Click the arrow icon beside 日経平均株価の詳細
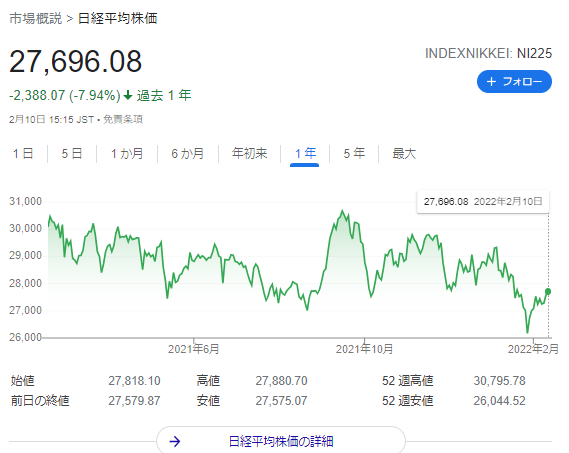Viewport: 569px width, 453px height. 175,441
